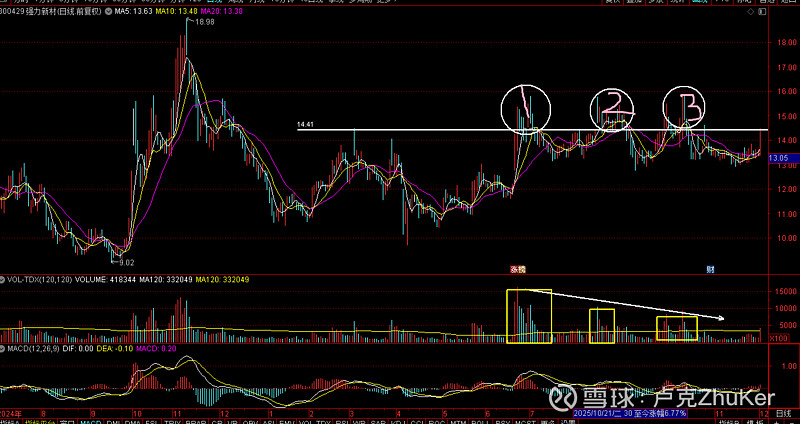Screen dimensions: 800x424
Task: Select the 14.41 horizontal line label
Action: coord(305,124)
